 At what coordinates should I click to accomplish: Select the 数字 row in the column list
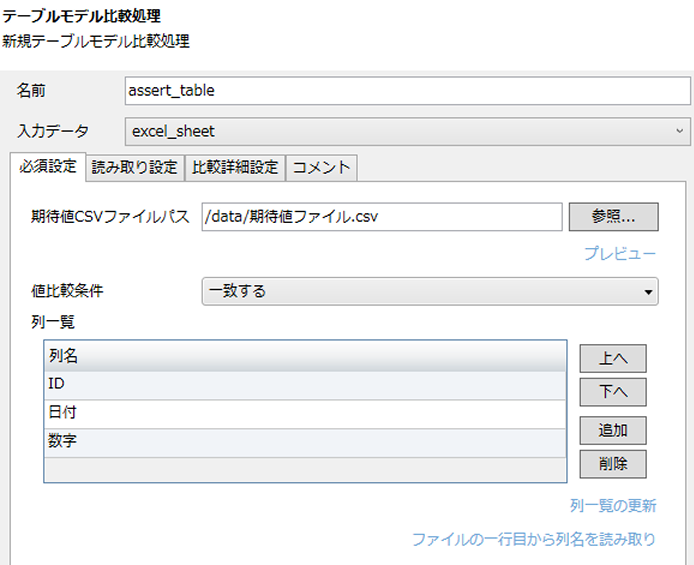304,442
